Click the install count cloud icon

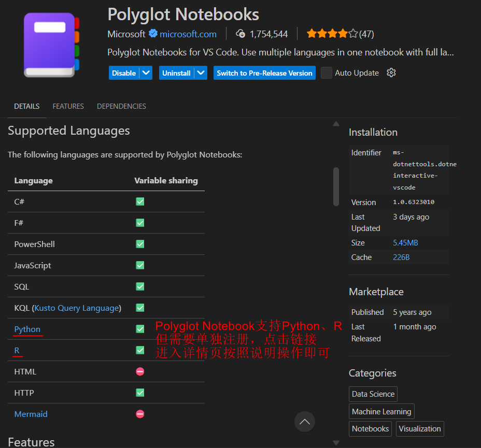coord(240,34)
